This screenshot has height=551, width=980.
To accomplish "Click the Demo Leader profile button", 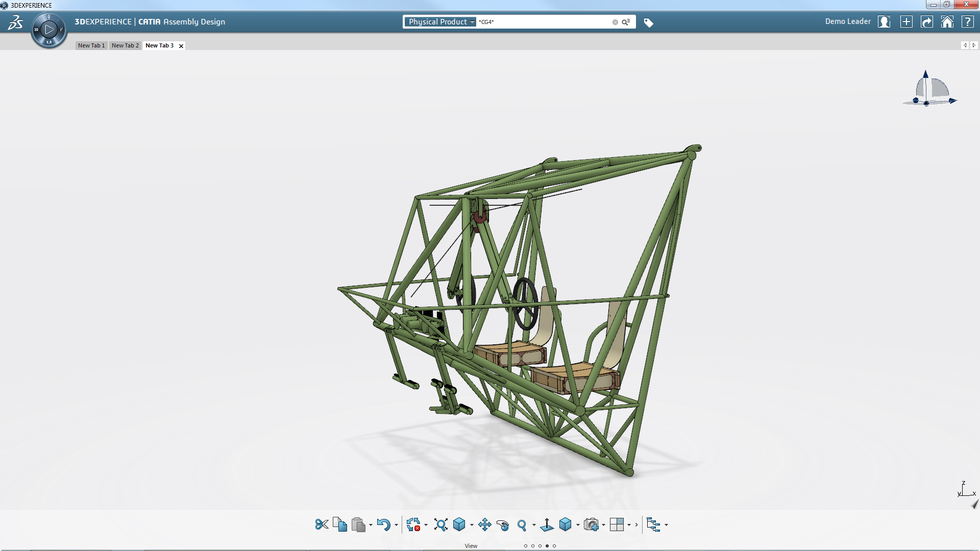I will point(884,22).
